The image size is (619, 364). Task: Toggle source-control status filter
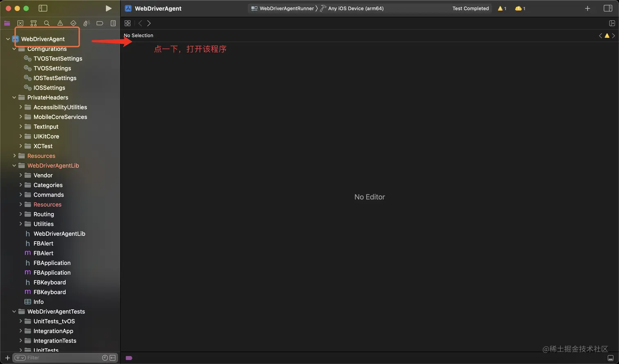[x=113, y=358]
